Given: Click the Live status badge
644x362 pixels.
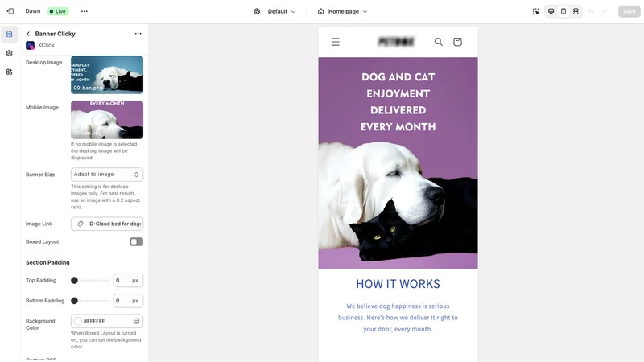Looking at the screenshot, I should click(58, 11).
